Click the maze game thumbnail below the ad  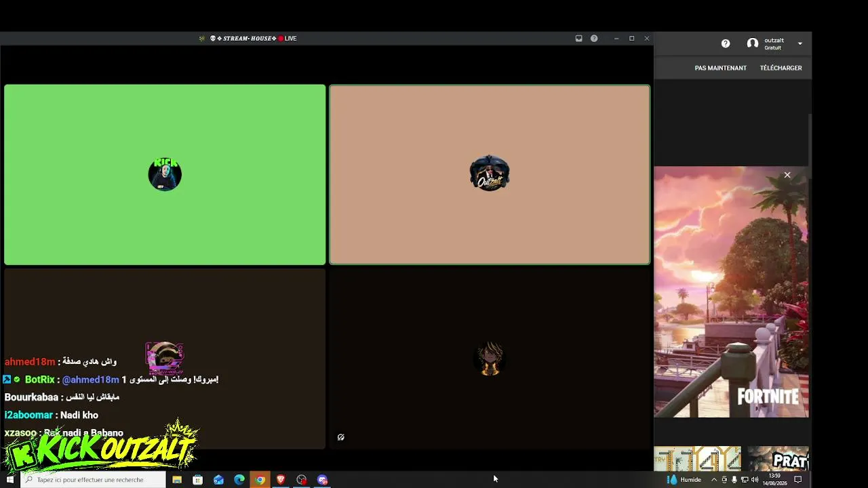tap(697, 458)
